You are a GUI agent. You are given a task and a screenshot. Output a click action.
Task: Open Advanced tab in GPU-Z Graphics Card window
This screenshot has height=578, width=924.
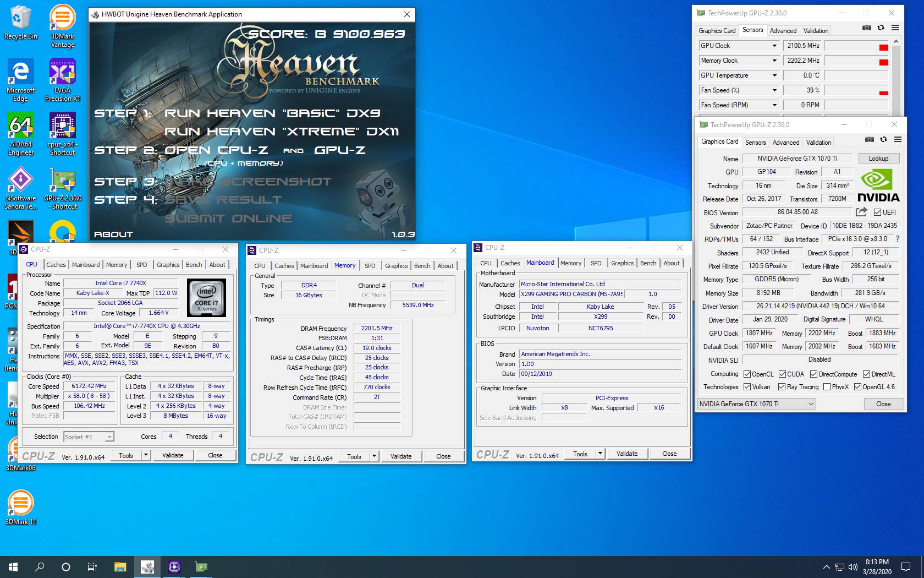tap(786, 142)
